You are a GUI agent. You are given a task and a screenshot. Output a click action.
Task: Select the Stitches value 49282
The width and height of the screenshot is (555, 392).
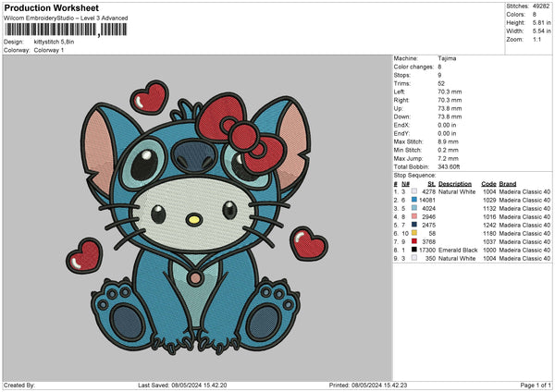tap(541, 6)
